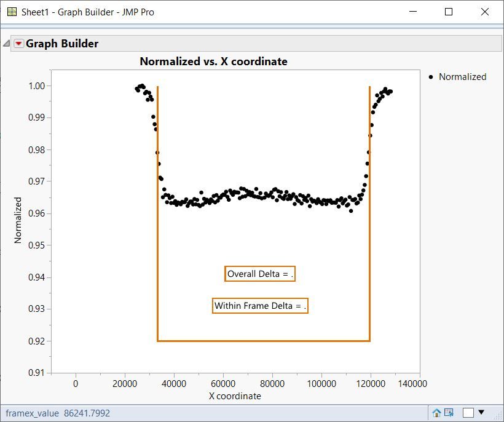
Task: Click the 0.95 Y axis label
Action: tap(37, 245)
